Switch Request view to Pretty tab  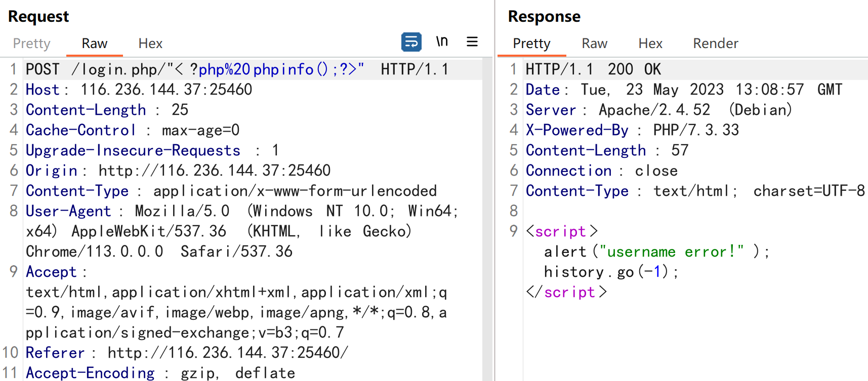point(31,44)
